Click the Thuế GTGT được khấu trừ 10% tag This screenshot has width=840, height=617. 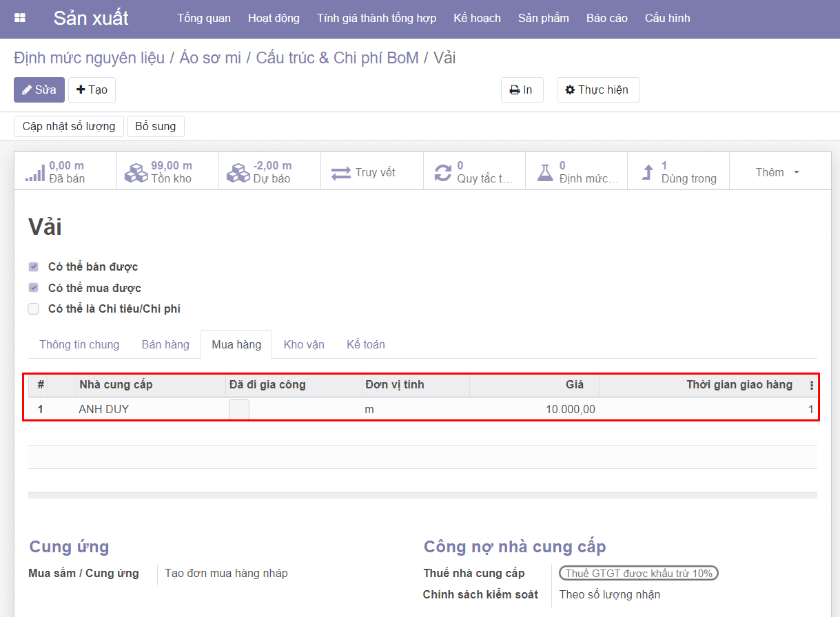pos(638,574)
